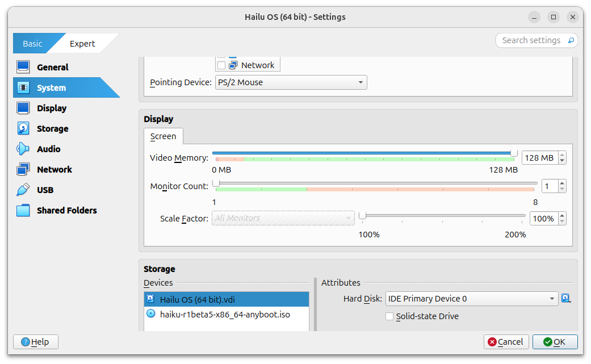Click the vdi hard disk icon
Image resolution: width=591 pixels, height=364 pixels.
150,299
